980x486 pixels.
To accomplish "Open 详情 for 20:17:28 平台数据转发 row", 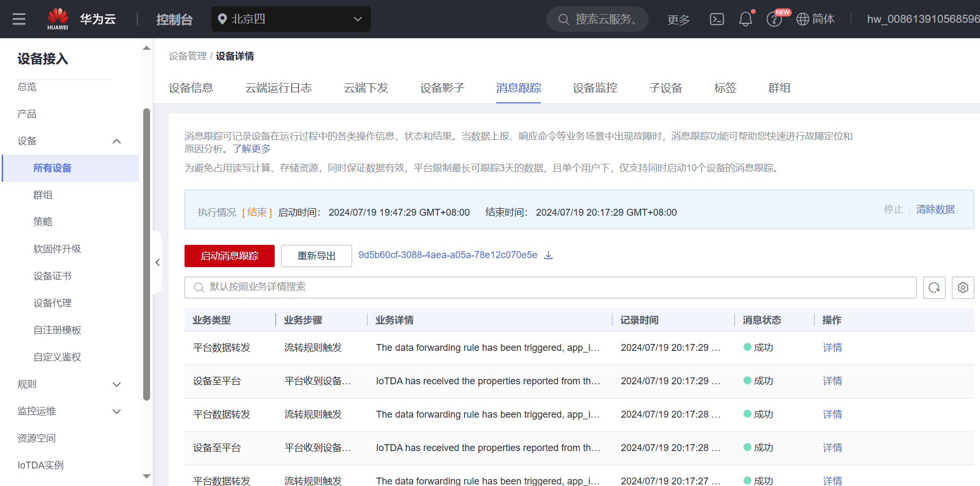I will tap(833, 414).
